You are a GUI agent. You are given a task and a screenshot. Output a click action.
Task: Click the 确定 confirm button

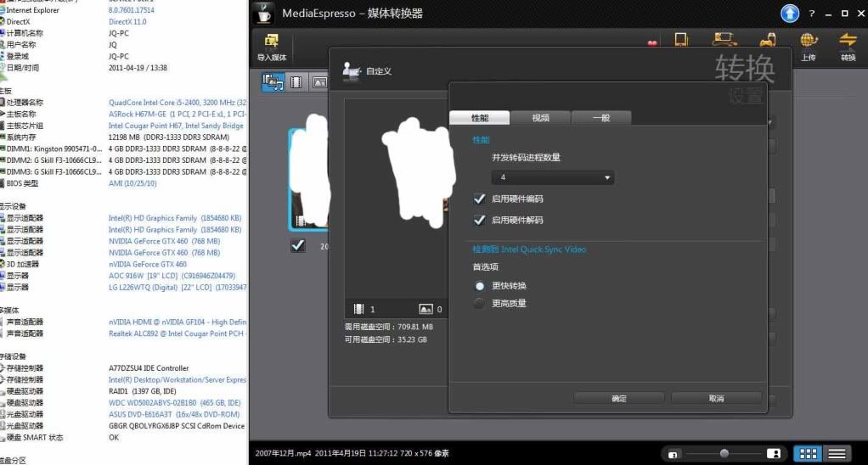618,398
